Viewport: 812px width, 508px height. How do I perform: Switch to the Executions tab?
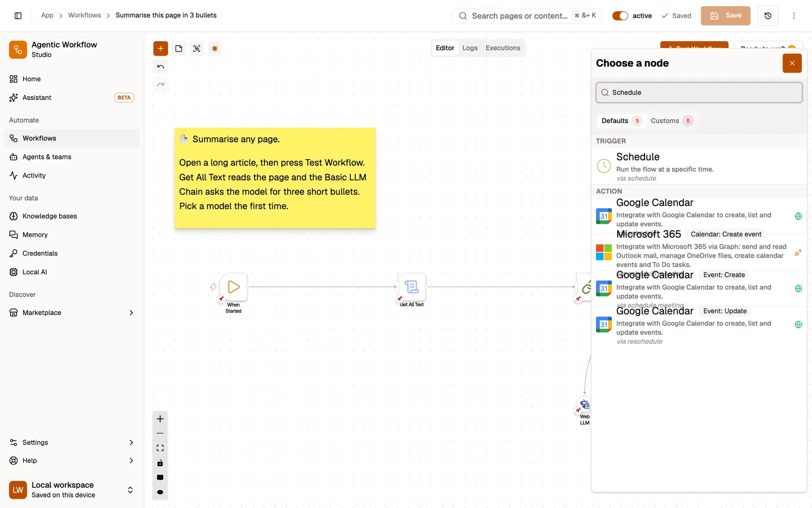pos(503,48)
